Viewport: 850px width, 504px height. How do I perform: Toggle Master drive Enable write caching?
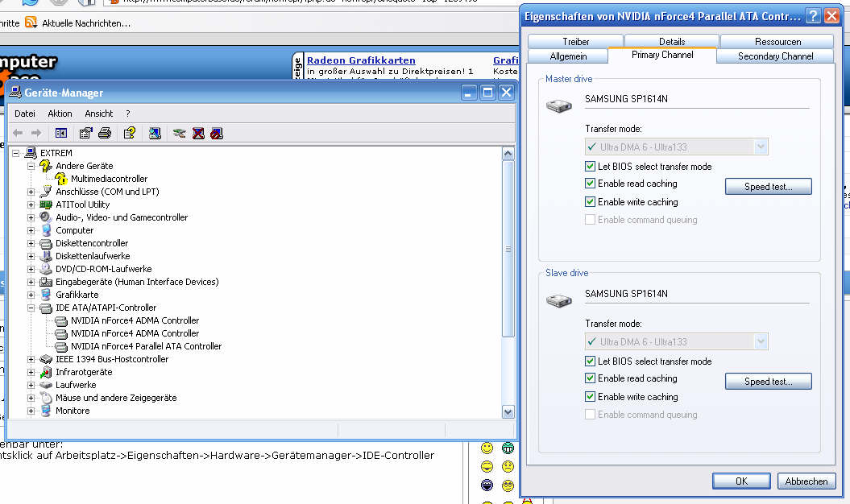point(590,201)
